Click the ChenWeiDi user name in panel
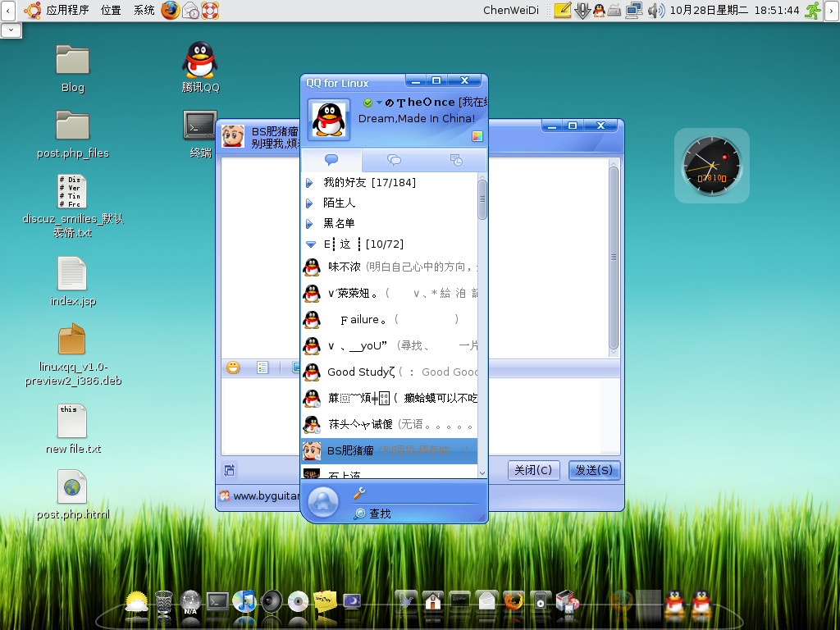840x630 pixels. tap(510, 10)
